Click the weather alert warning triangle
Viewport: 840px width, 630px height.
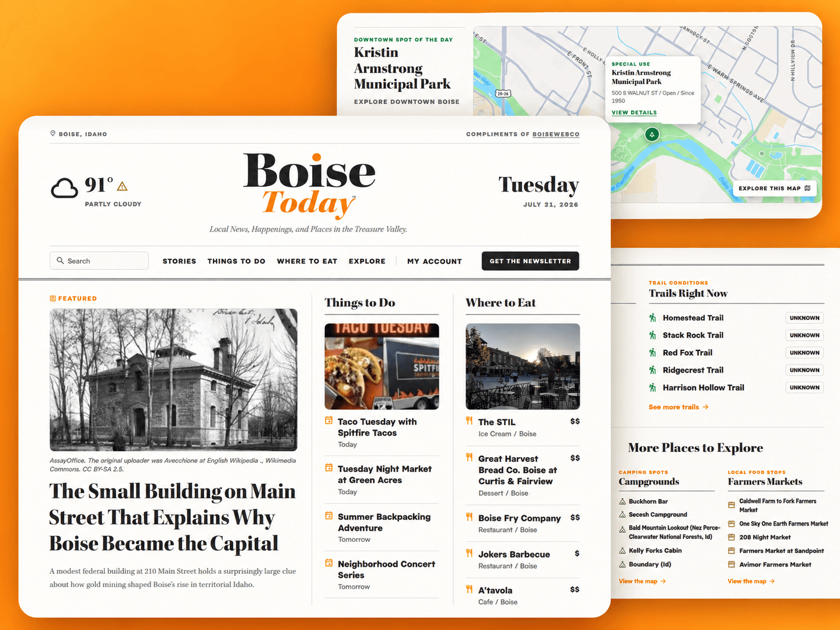click(x=122, y=186)
